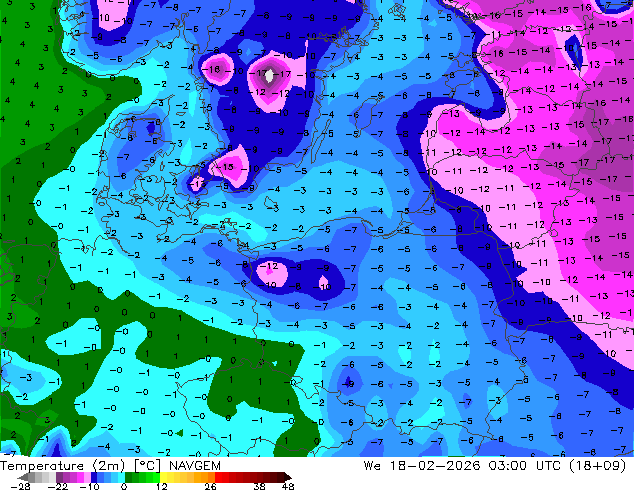Click the '03:00 UTC' time text
634x490 pixels.
527,466
